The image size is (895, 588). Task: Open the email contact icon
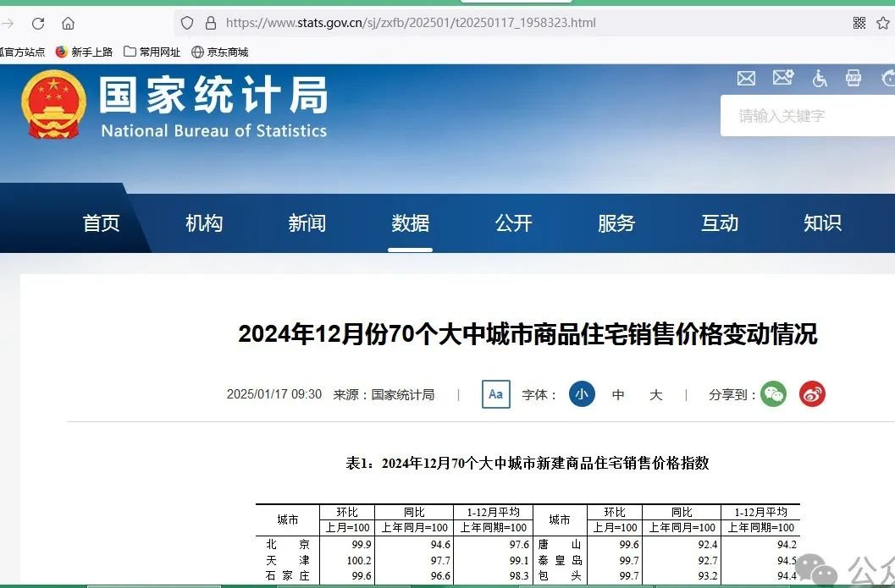pos(746,78)
